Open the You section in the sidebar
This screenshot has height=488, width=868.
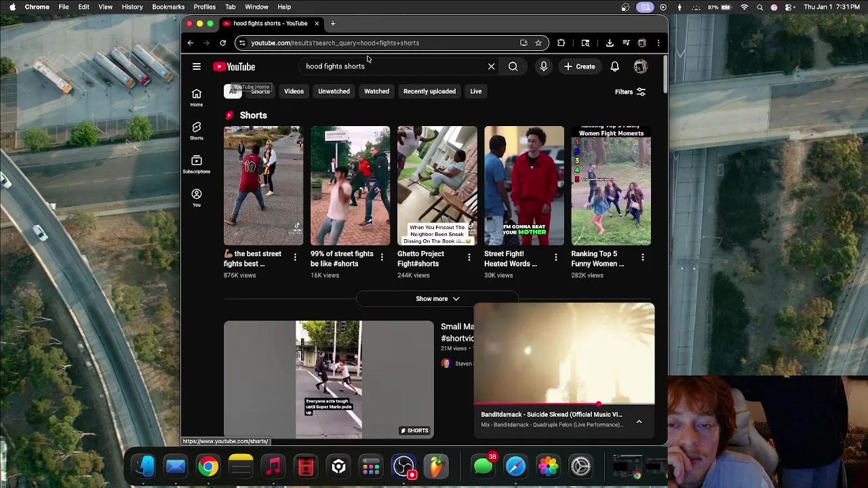pos(196,197)
